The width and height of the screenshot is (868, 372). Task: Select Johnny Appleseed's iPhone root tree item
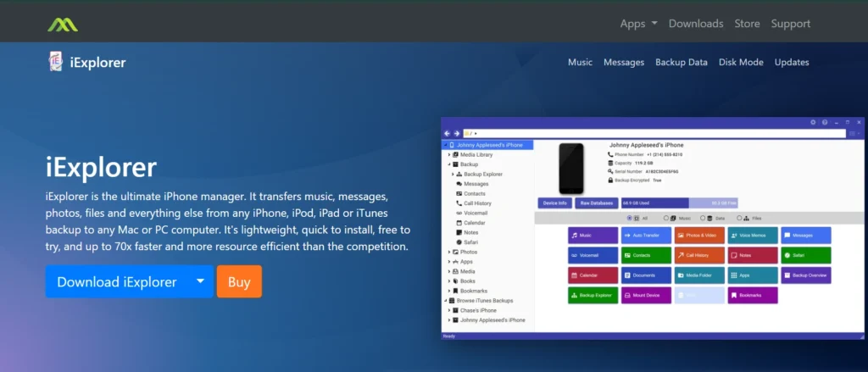point(487,145)
